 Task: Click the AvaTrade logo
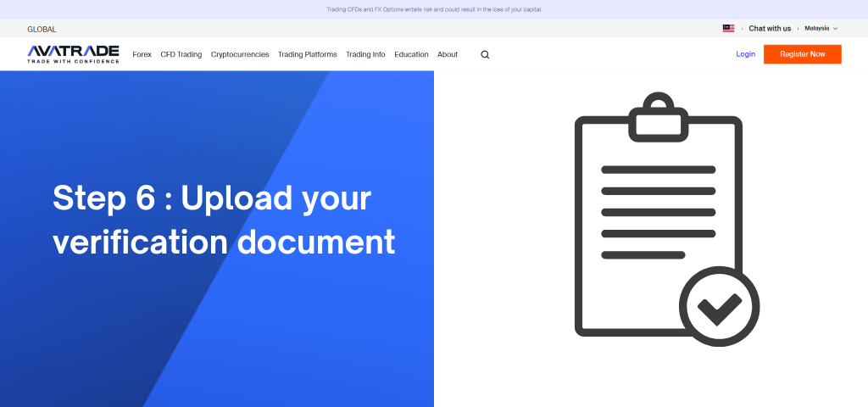73,54
